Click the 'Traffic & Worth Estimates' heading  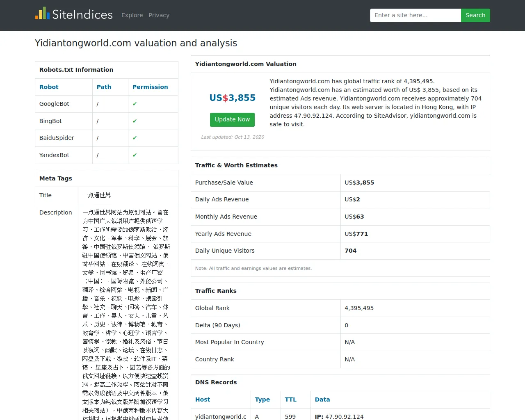pyautogui.click(x=236, y=165)
